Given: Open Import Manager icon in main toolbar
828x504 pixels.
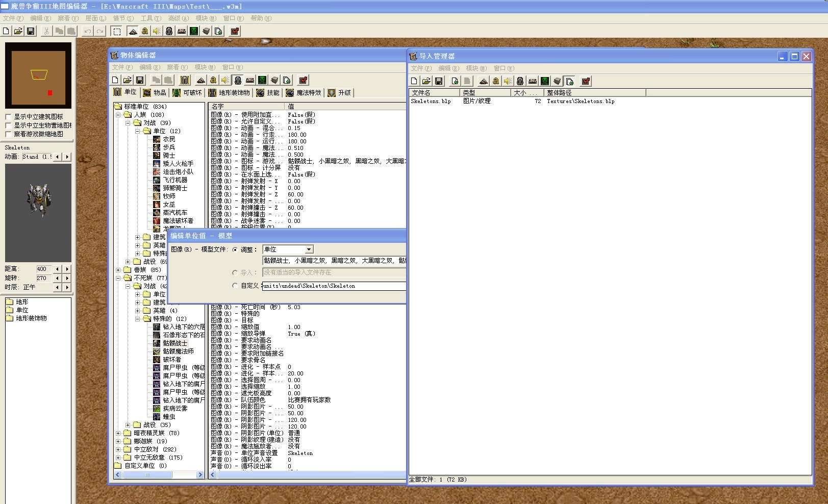Looking at the screenshot, I should tap(218, 31).
